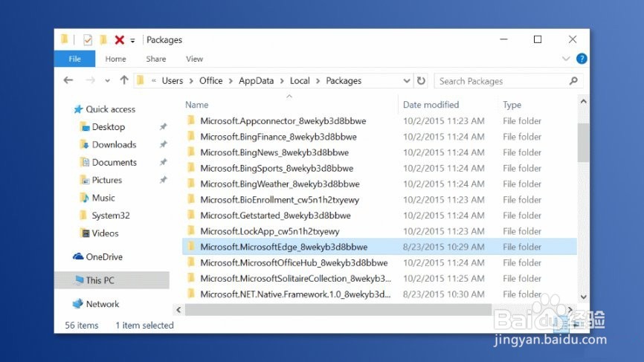Click Packages in the address path
Screen dimensions: 644x362
click(x=344, y=81)
